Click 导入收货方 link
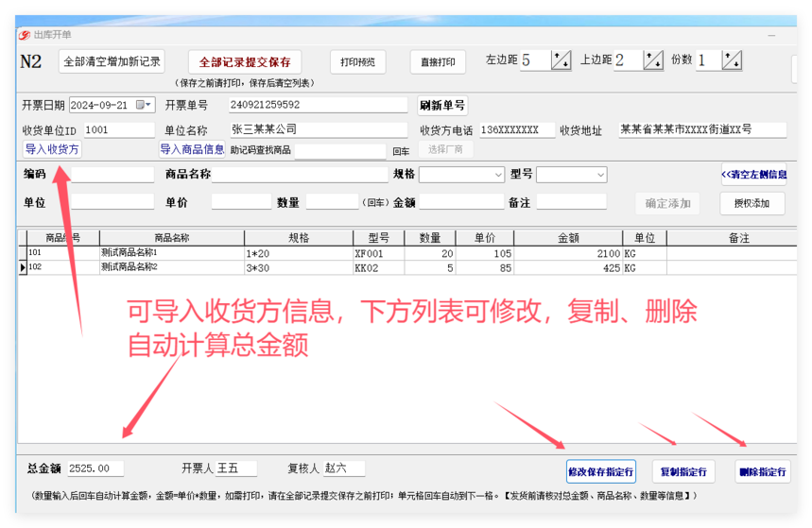The height and width of the screenshot is (528, 812). coord(52,149)
